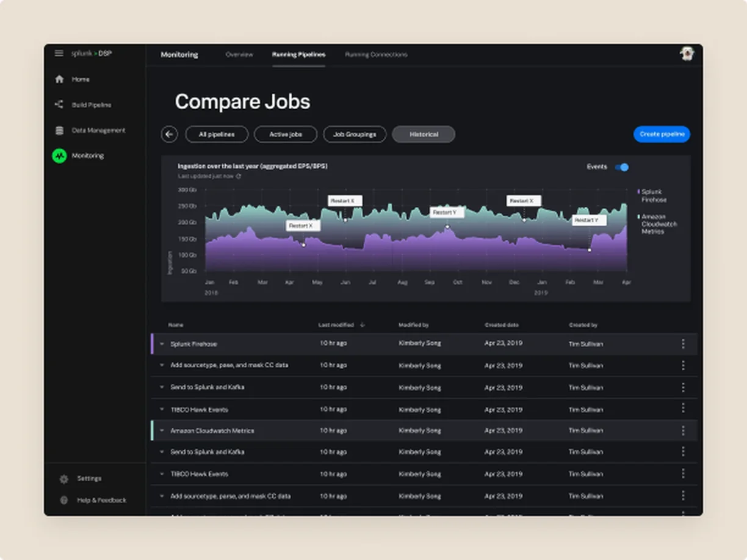The image size is (747, 560).
Task: Switch to the Overview tab
Action: click(x=239, y=55)
